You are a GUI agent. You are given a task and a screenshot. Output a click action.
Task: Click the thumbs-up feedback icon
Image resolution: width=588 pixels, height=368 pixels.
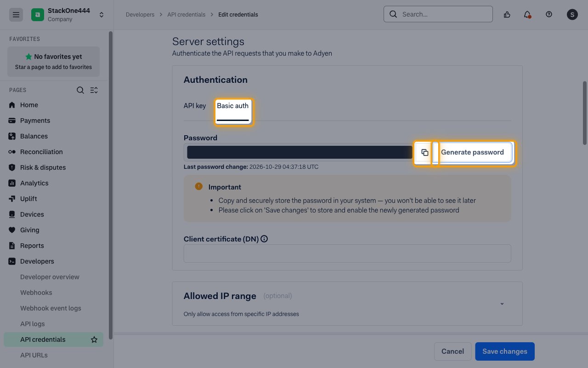507,14
